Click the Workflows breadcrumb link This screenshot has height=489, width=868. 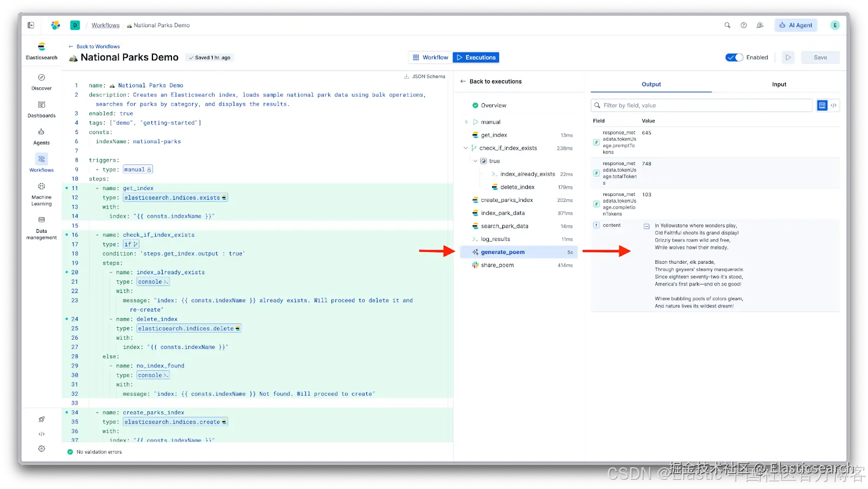click(x=105, y=26)
